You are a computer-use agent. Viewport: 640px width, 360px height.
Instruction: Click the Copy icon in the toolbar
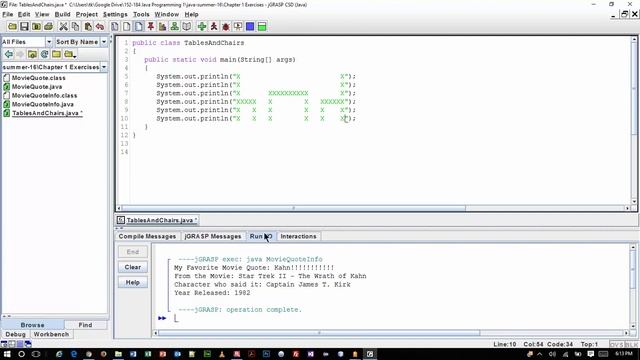coord(76,27)
